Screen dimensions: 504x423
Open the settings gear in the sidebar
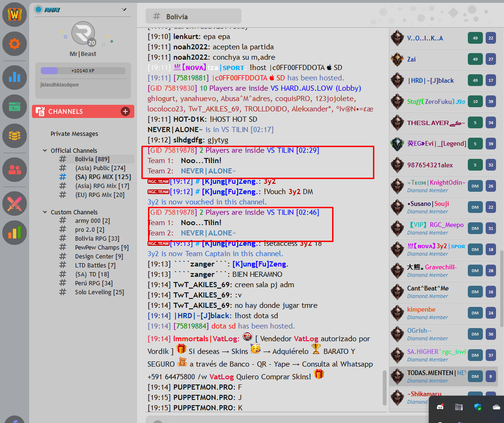coord(15,44)
